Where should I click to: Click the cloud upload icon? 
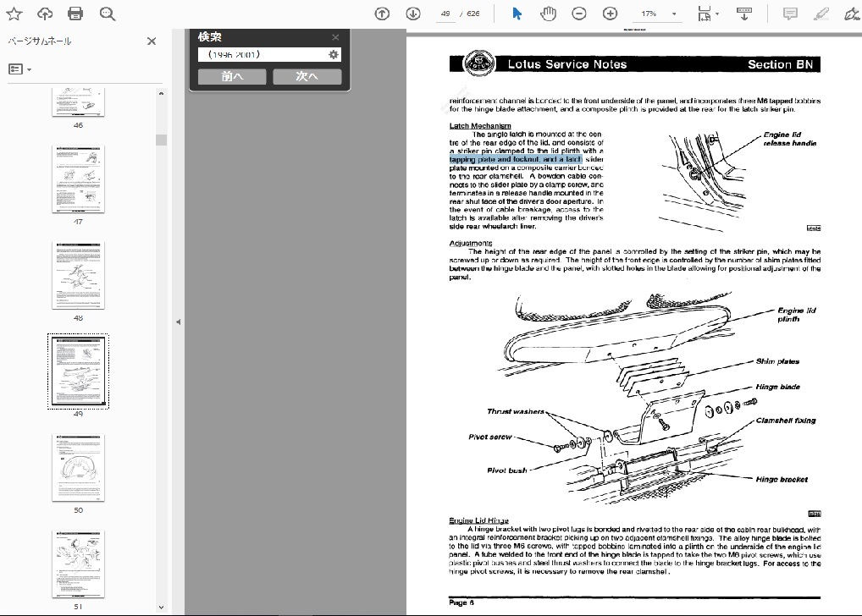click(46, 14)
